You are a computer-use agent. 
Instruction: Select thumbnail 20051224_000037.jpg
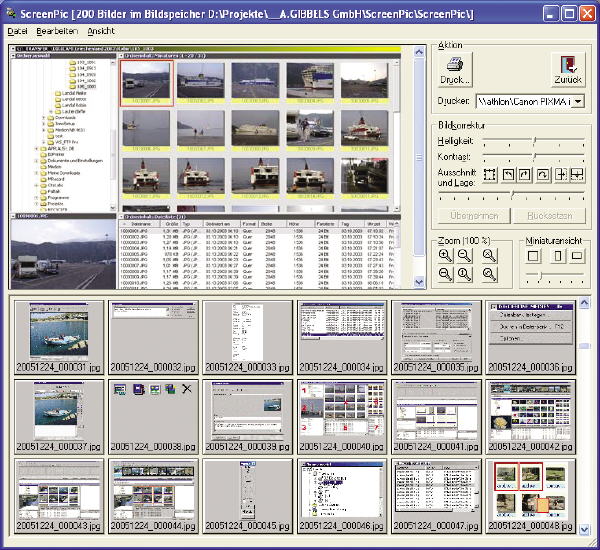(59, 417)
